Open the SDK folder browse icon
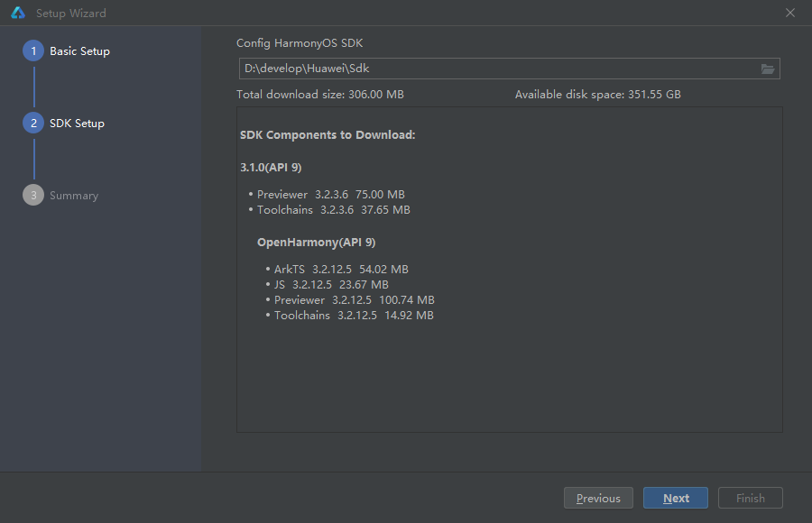812x523 pixels. coord(768,69)
